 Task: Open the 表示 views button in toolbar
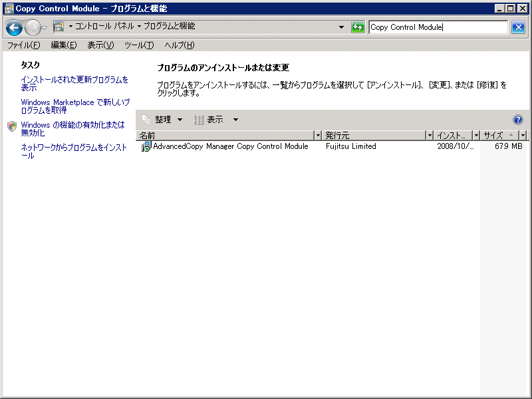(x=209, y=120)
